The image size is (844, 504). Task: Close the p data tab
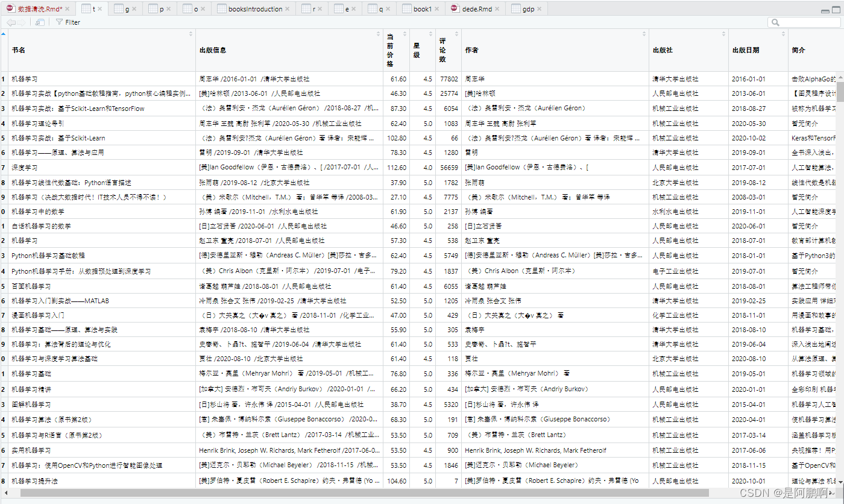click(x=169, y=9)
